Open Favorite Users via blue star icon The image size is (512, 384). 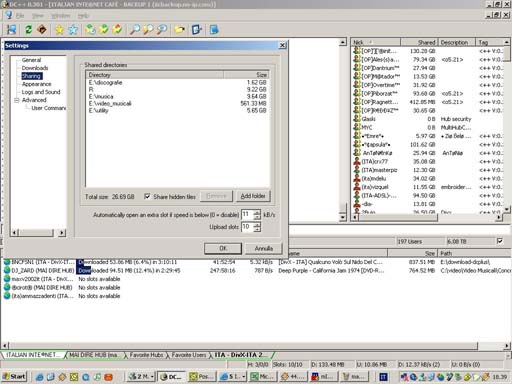tap(73, 30)
